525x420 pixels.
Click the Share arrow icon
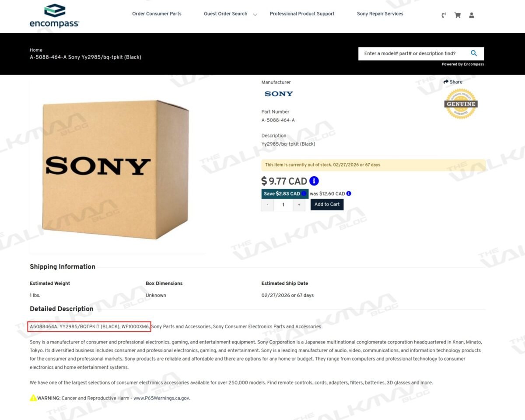click(x=446, y=82)
